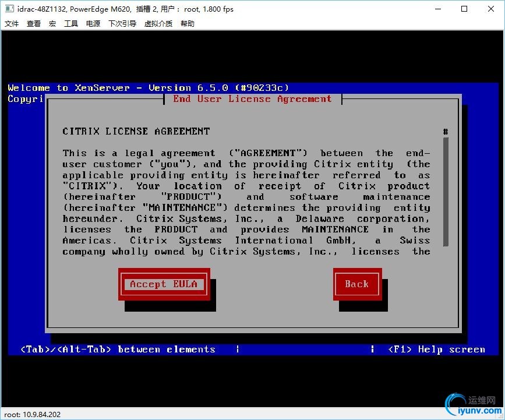Open the 虚拟介质 menu
Viewport: 505px width, 420px height.
point(158,23)
